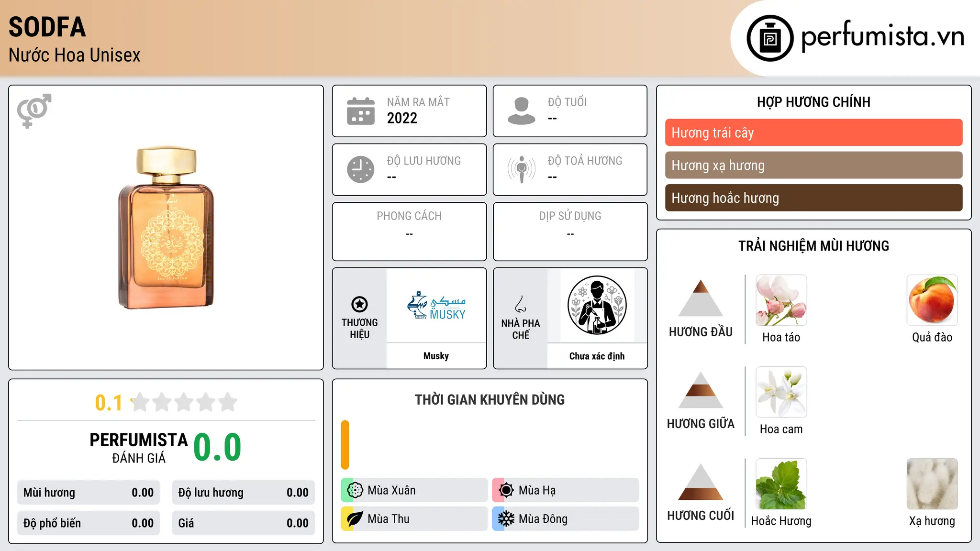This screenshot has height=551, width=980.
Task: Select the Mùa Thu season button
Action: tap(414, 519)
